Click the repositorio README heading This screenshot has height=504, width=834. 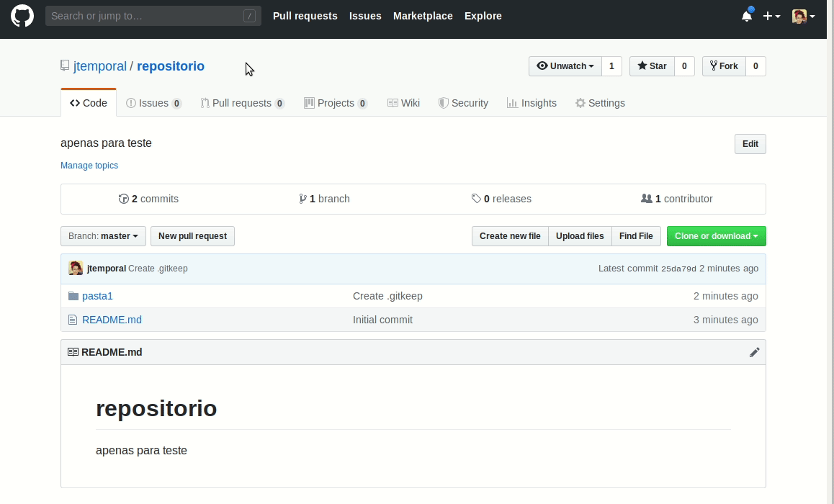coord(156,408)
